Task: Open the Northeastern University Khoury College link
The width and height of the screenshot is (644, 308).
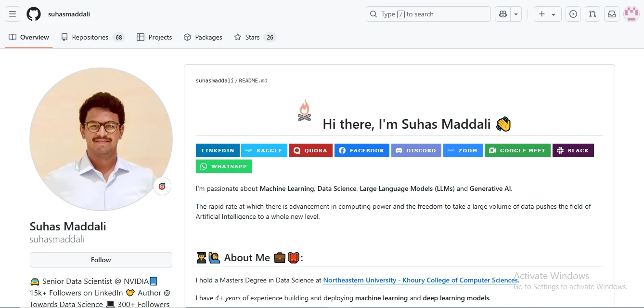Action: pyautogui.click(x=420, y=280)
